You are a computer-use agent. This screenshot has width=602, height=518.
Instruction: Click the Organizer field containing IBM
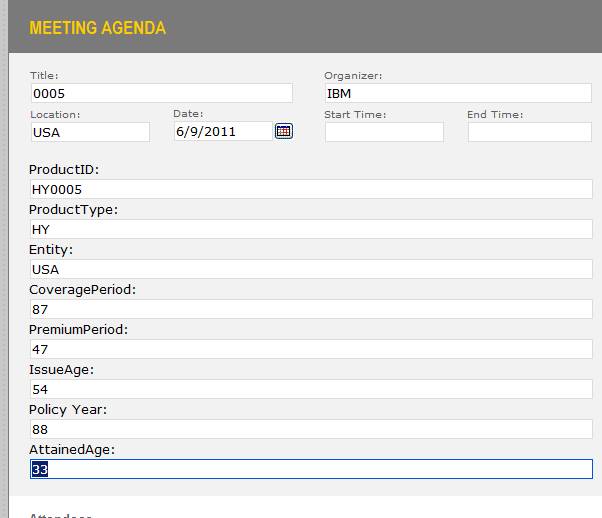tap(458, 93)
